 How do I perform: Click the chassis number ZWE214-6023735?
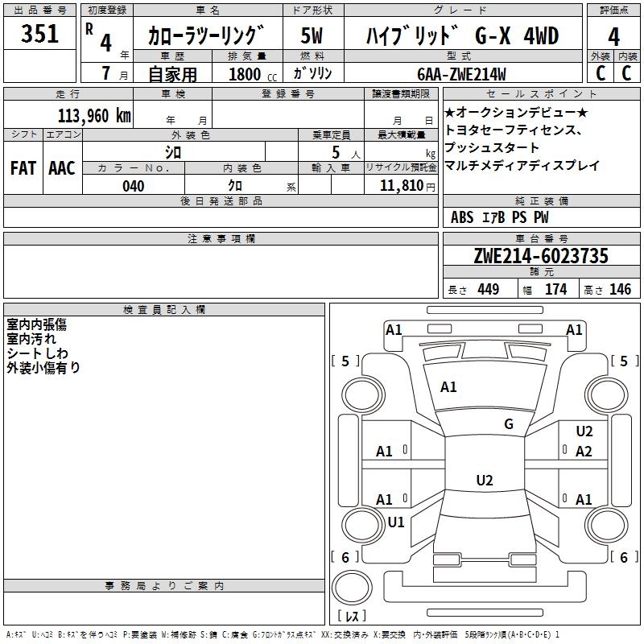[541, 256]
